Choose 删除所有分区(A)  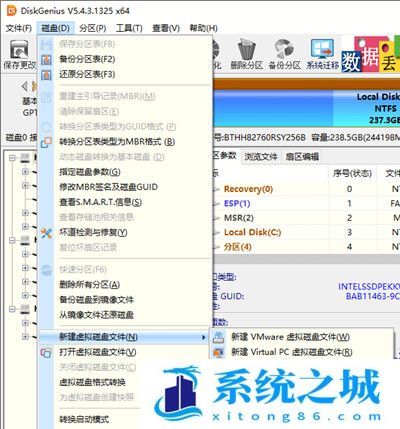click(x=125, y=285)
